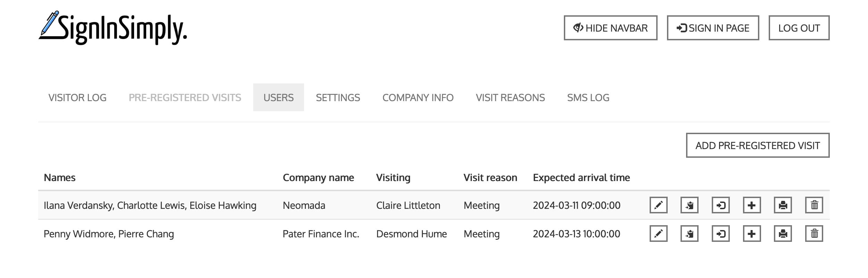
Task: Delete the Penny Widmore visit entry
Action: click(814, 234)
